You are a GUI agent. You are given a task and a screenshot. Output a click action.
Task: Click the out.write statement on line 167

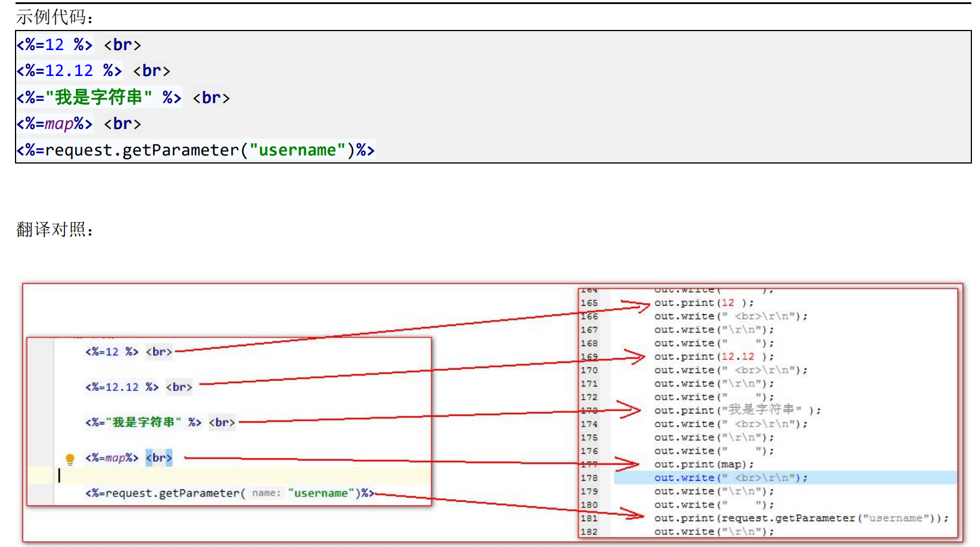[714, 330]
